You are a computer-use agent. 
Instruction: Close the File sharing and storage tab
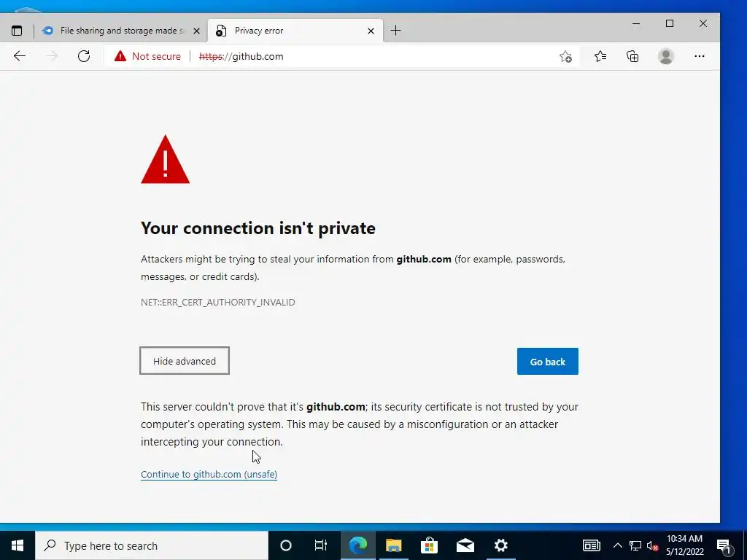point(196,31)
